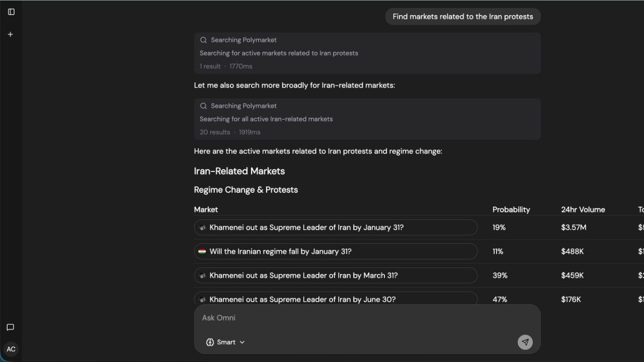The width and height of the screenshot is (644, 362).
Task: Click the '20 results · 1919ms' text
Action: [230, 132]
